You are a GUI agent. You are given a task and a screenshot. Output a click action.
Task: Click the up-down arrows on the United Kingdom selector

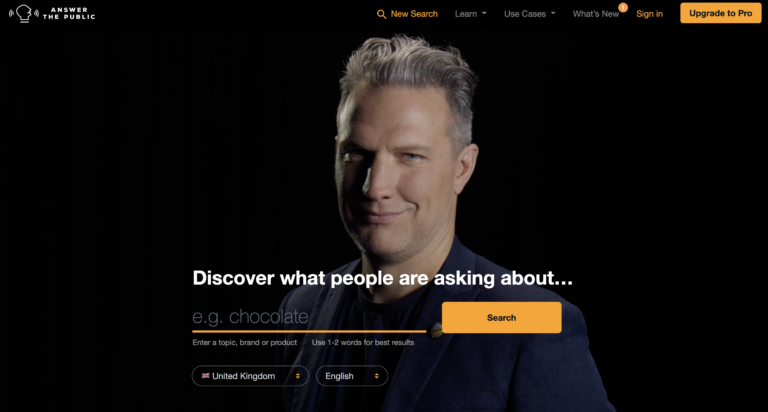click(x=297, y=376)
